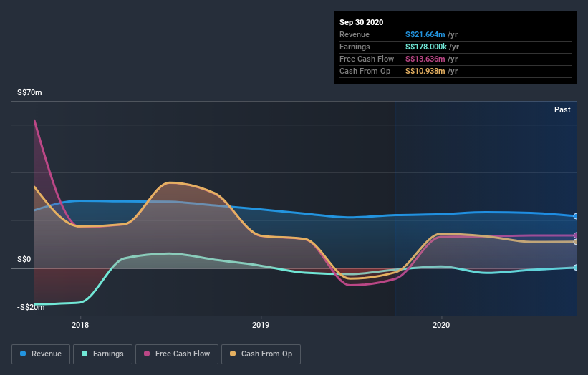588x375 pixels.
Task: Toggle the Free Cash Flow legend button
Action: click(177, 354)
